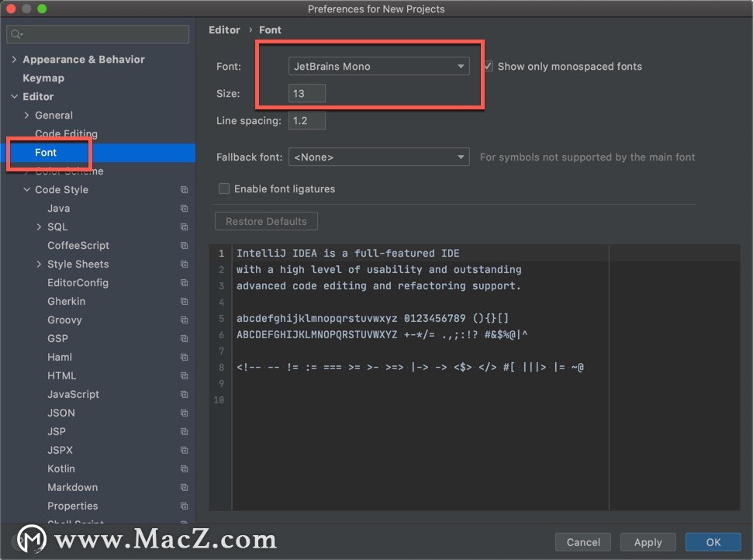Click the copy icon next to Java
Image resolution: width=753 pixels, height=560 pixels.
pyautogui.click(x=184, y=209)
